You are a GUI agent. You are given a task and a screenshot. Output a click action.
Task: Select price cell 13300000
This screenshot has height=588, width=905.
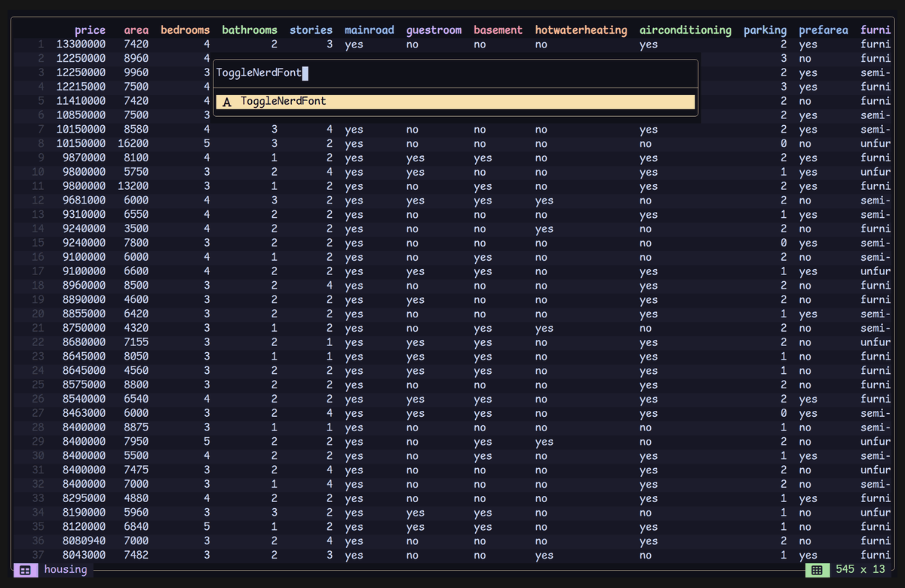click(x=81, y=44)
